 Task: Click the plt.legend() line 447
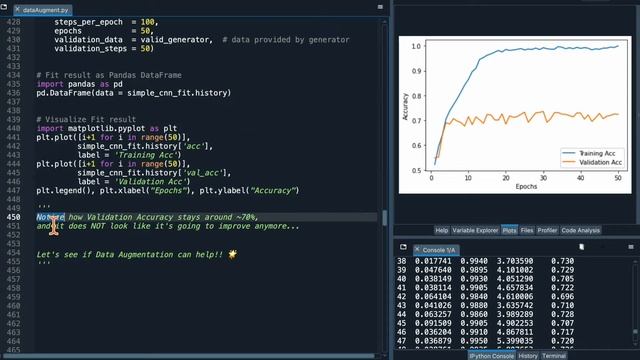(167, 191)
